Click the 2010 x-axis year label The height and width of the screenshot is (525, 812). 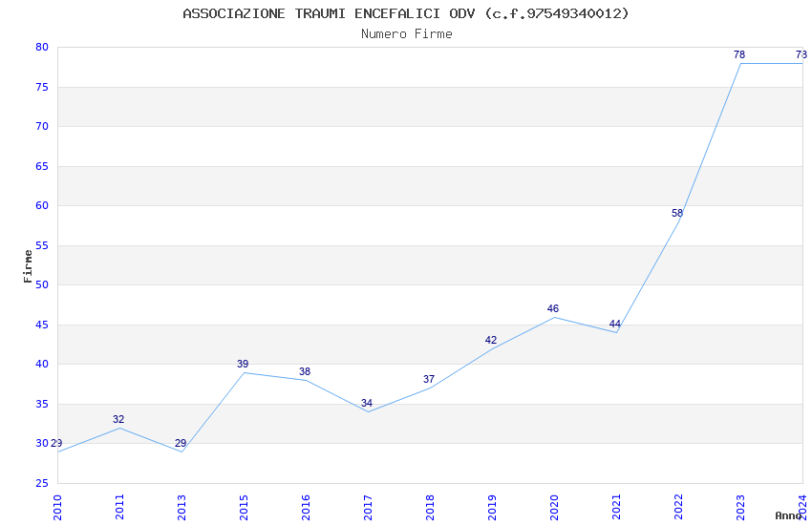pos(57,507)
